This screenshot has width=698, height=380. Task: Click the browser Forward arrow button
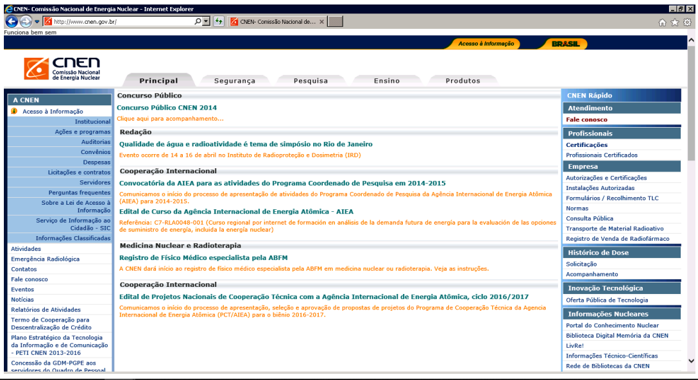[x=26, y=21]
